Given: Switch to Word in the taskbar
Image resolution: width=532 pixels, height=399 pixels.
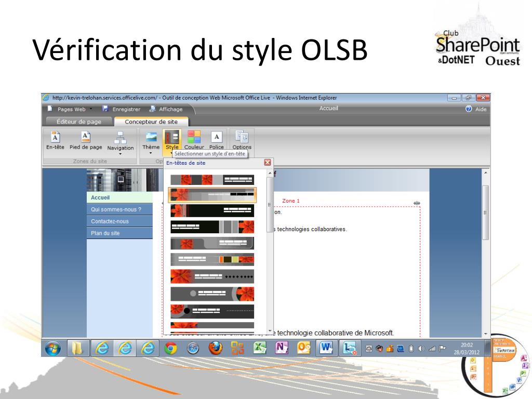Looking at the screenshot, I should tap(326, 348).
